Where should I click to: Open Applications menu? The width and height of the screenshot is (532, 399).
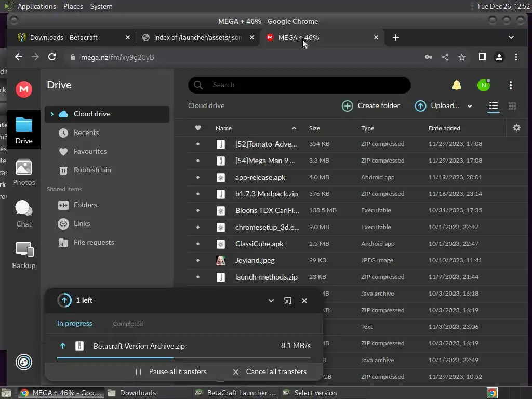pyautogui.click(x=37, y=6)
